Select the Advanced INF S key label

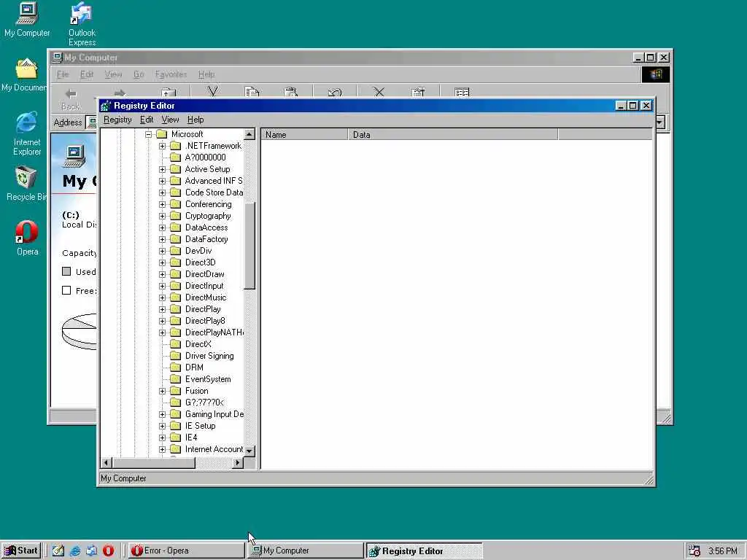[214, 181]
